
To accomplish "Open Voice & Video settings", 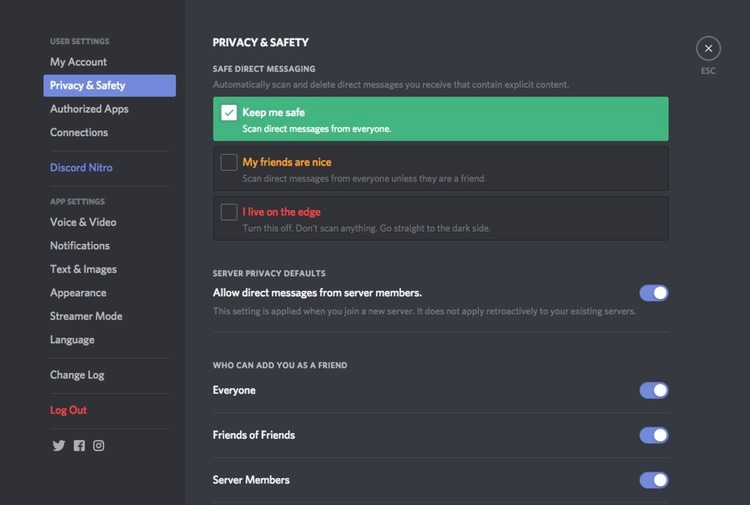I will click(x=83, y=222).
